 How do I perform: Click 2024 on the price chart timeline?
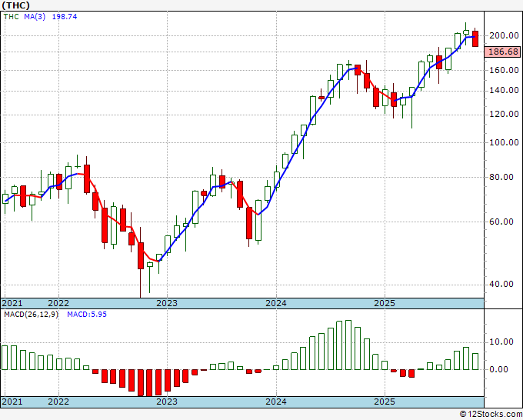pyautogui.click(x=276, y=303)
